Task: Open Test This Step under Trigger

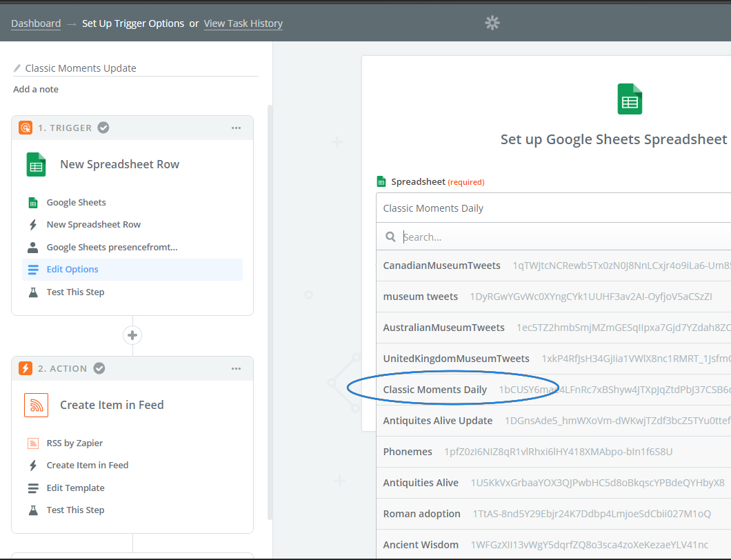Action: (x=75, y=292)
